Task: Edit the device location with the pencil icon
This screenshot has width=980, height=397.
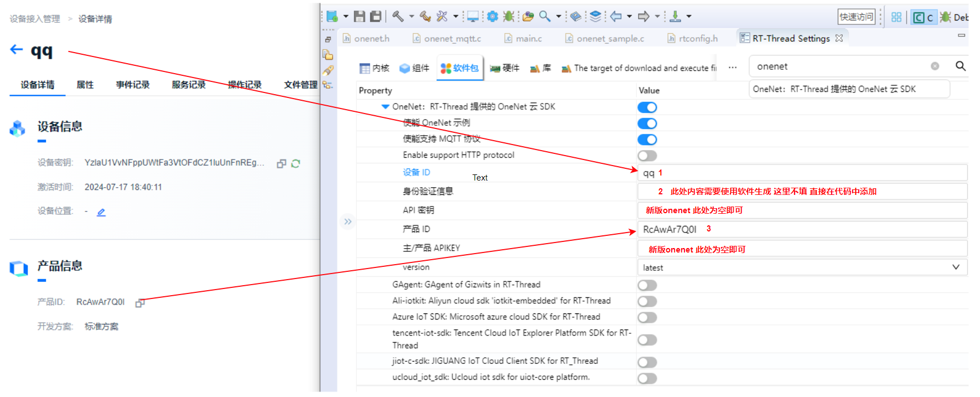Action: click(x=101, y=212)
